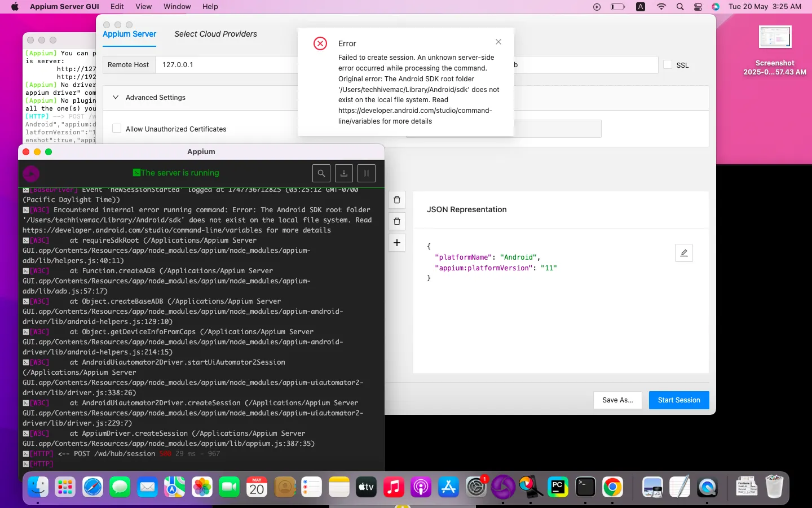The height and width of the screenshot is (508, 812).
Task: Click the red error circle icon
Action: tap(320, 43)
